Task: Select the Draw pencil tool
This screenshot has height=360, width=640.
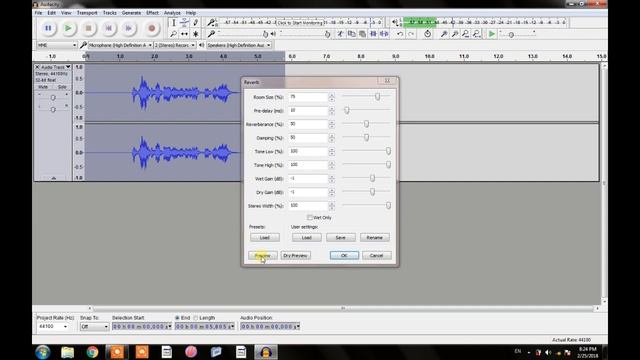Action: [x=196, y=23]
